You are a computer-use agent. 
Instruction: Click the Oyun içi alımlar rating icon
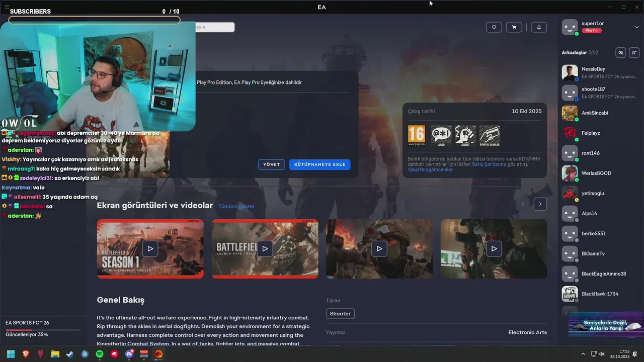tap(490, 136)
